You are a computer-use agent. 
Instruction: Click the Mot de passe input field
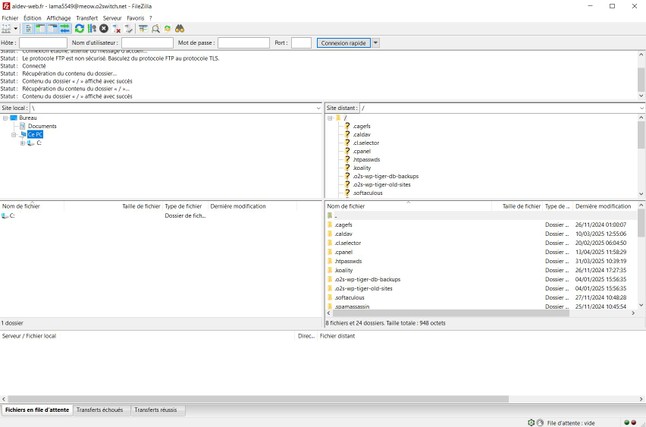(243, 43)
